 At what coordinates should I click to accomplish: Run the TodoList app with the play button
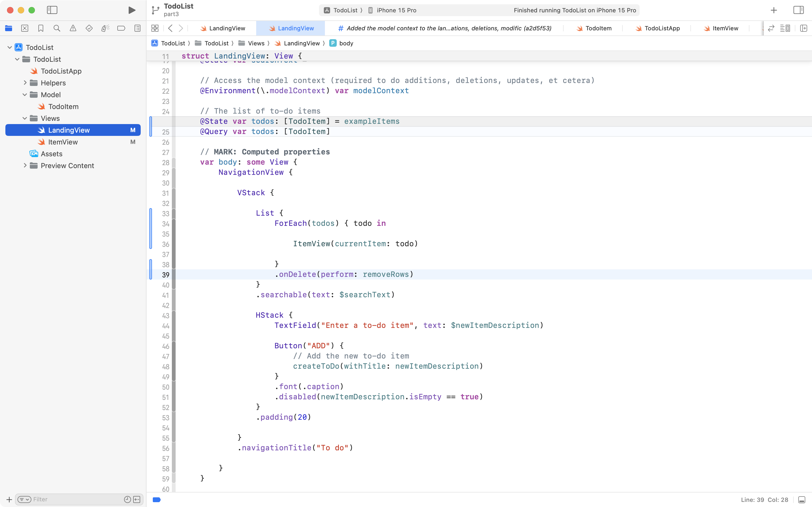pos(131,10)
